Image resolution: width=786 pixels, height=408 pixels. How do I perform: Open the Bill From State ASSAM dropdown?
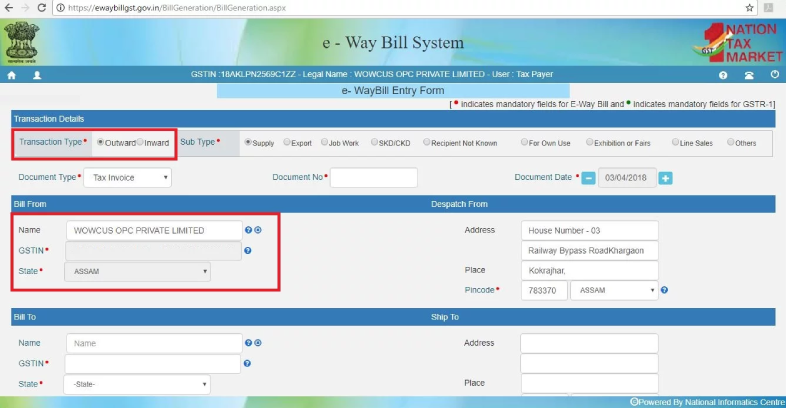137,271
